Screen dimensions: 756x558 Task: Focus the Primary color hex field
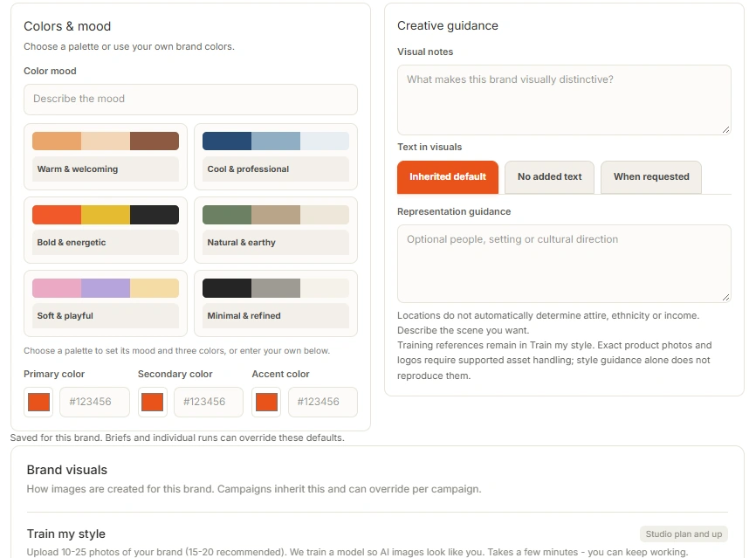pyautogui.click(x=94, y=402)
